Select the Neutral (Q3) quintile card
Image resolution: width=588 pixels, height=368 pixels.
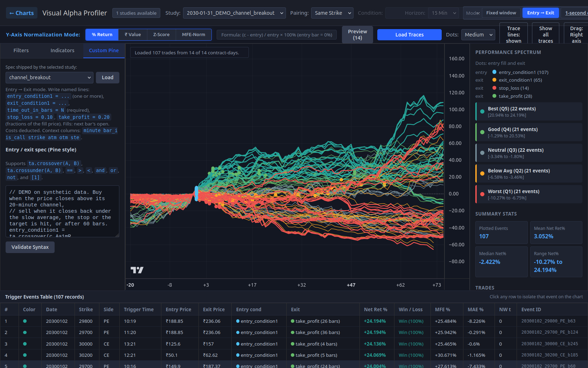[528, 153]
